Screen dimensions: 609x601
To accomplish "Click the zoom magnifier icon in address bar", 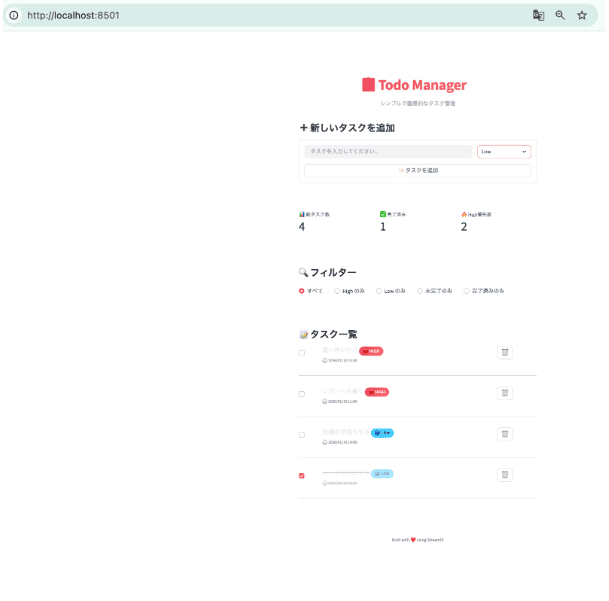I will tap(560, 15).
